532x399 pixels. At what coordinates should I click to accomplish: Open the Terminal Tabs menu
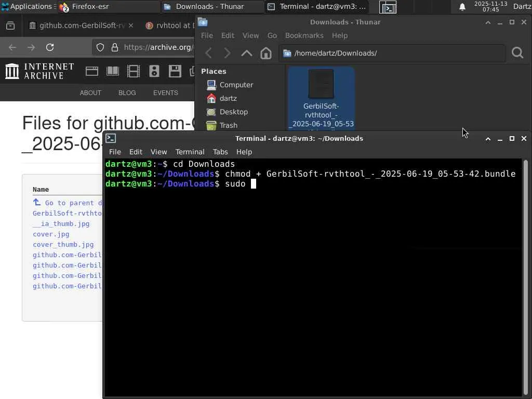[220, 152]
